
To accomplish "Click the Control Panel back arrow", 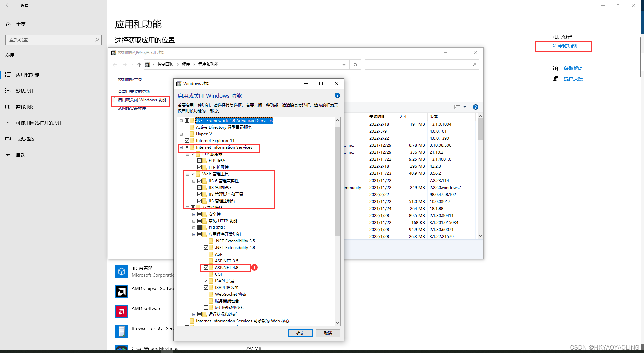I will 115,64.
